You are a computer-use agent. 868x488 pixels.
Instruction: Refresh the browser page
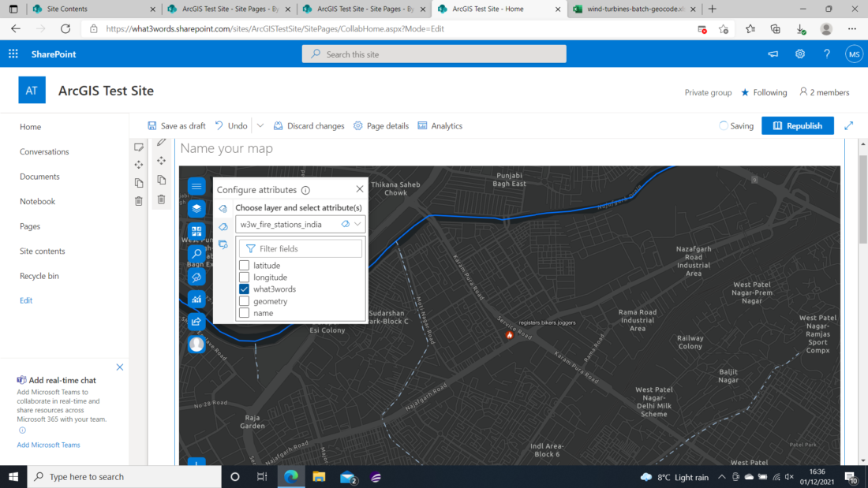65,28
